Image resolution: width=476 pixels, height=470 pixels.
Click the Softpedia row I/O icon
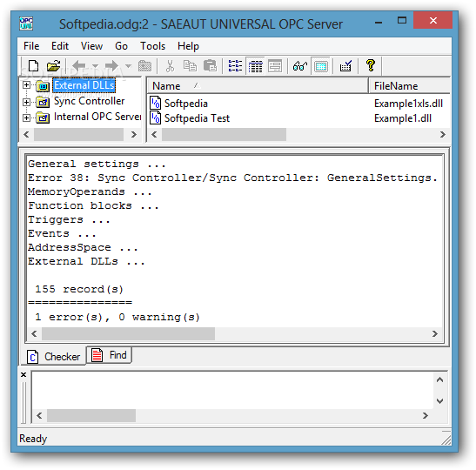[155, 103]
